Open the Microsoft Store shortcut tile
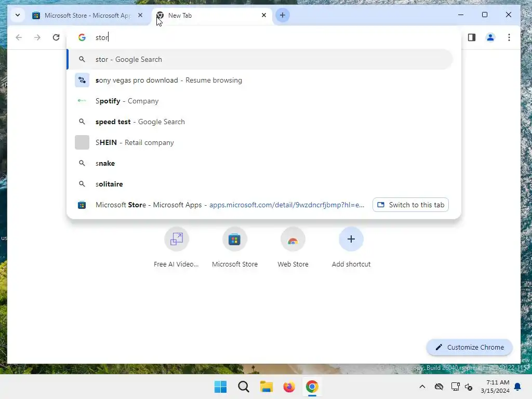 (x=234, y=248)
